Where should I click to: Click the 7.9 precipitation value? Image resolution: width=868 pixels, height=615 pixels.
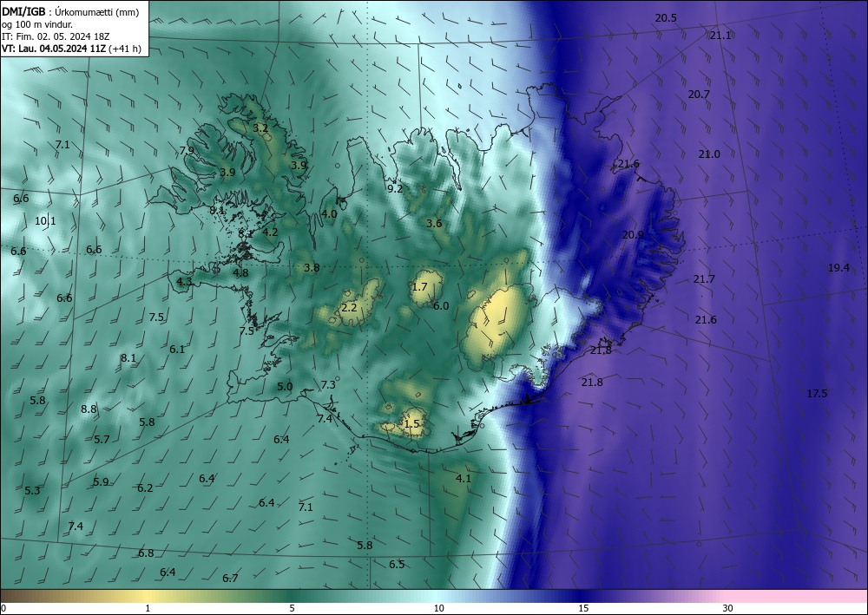pyautogui.click(x=187, y=150)
